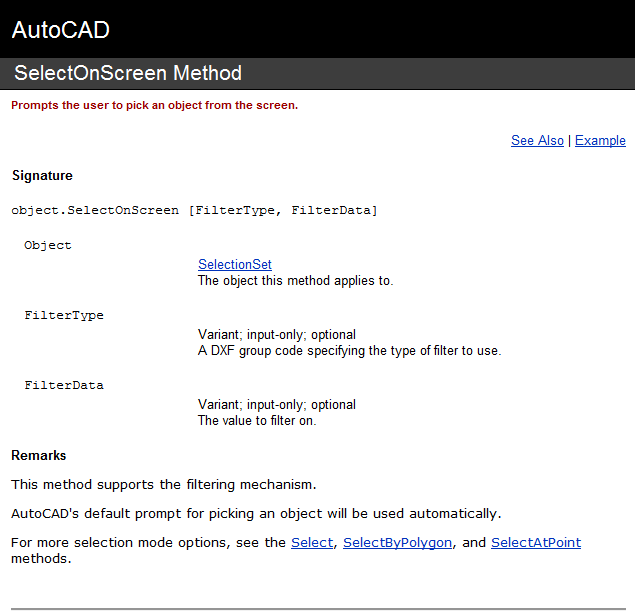This screenshot has height=611, width=635.
Task: Click the Signature section heading
Action: click(x=42, y=175)
